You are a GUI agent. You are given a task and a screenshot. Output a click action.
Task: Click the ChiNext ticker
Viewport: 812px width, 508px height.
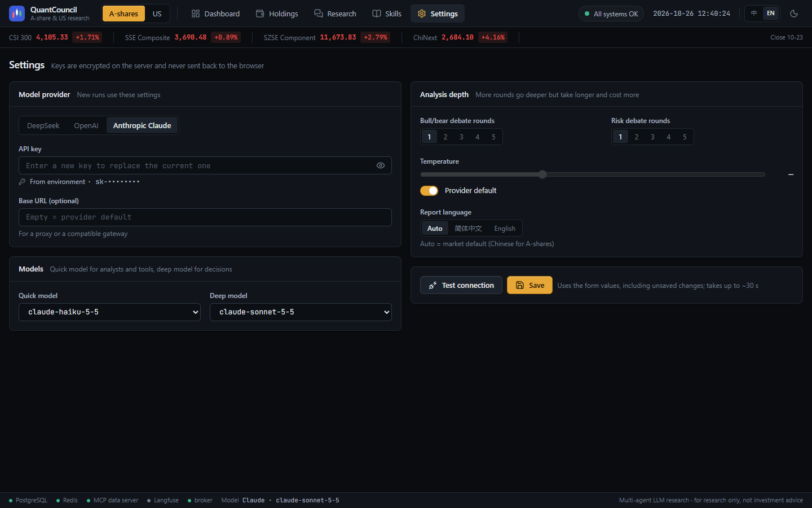[x=460, y=37]
